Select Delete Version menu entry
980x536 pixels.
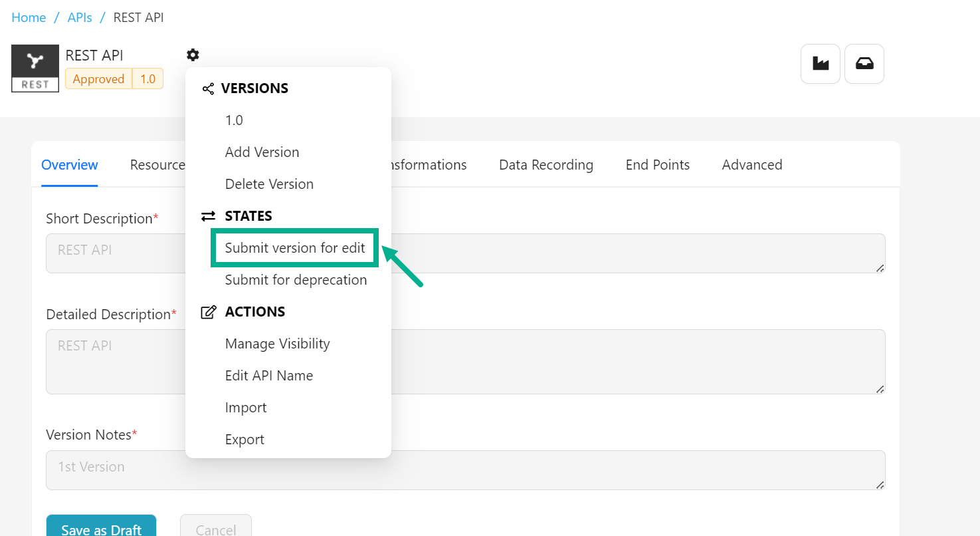(x=269, y=184)
